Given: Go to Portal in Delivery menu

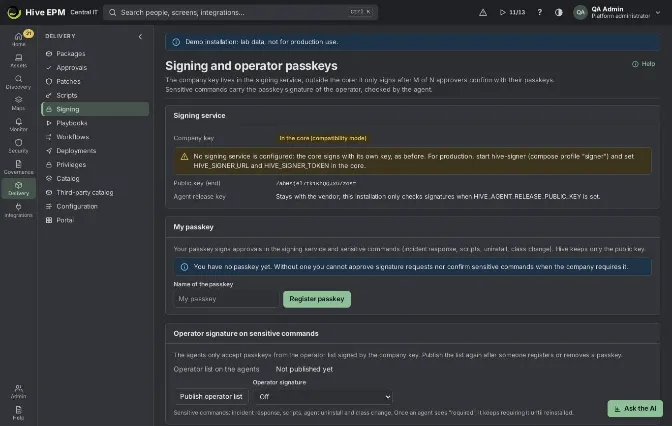Looking at the screenshot, I should tap(95, 220).
